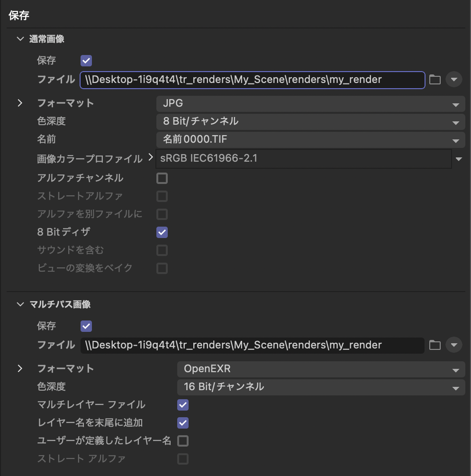Open the JPG format dropdown

click(310, 103)
